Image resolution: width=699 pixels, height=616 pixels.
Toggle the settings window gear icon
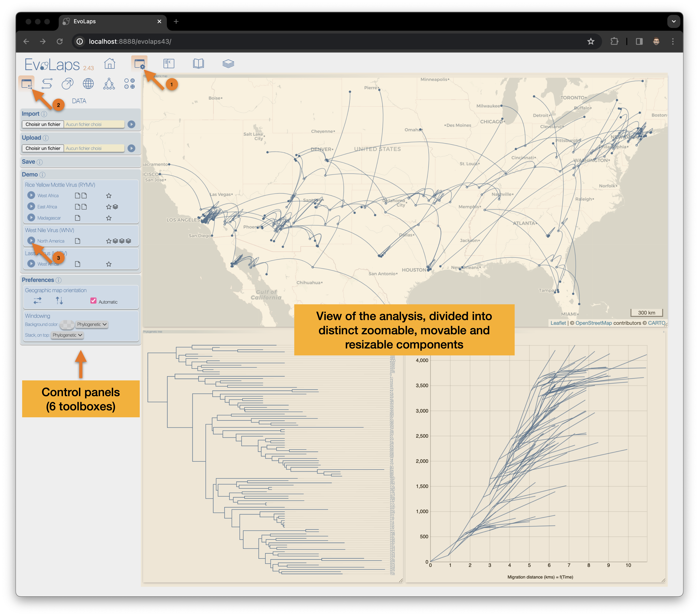click(139, 64)
